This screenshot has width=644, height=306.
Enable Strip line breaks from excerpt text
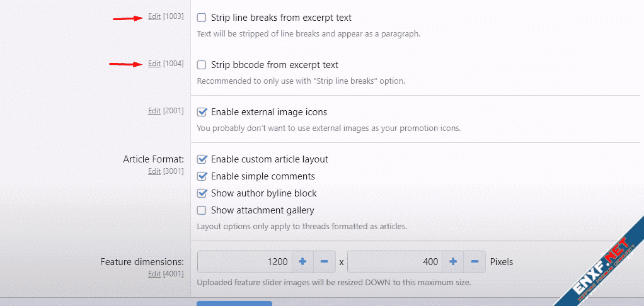202,18
